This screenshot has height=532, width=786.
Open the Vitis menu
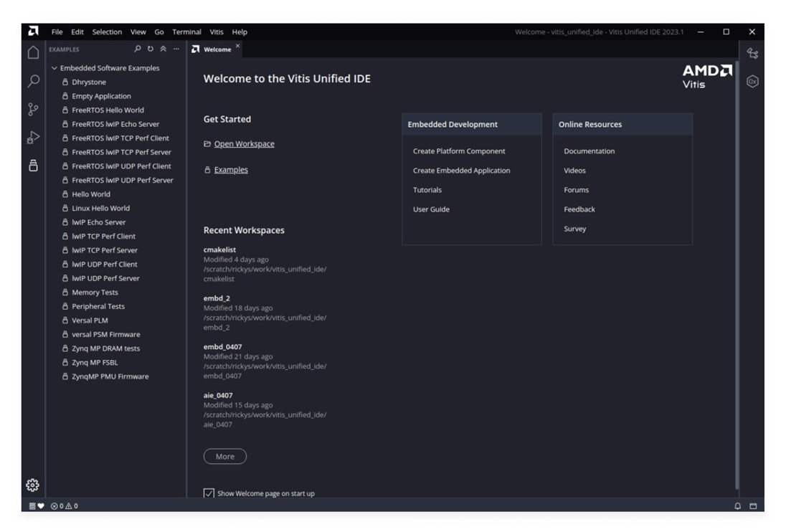(x=217, y=32)
